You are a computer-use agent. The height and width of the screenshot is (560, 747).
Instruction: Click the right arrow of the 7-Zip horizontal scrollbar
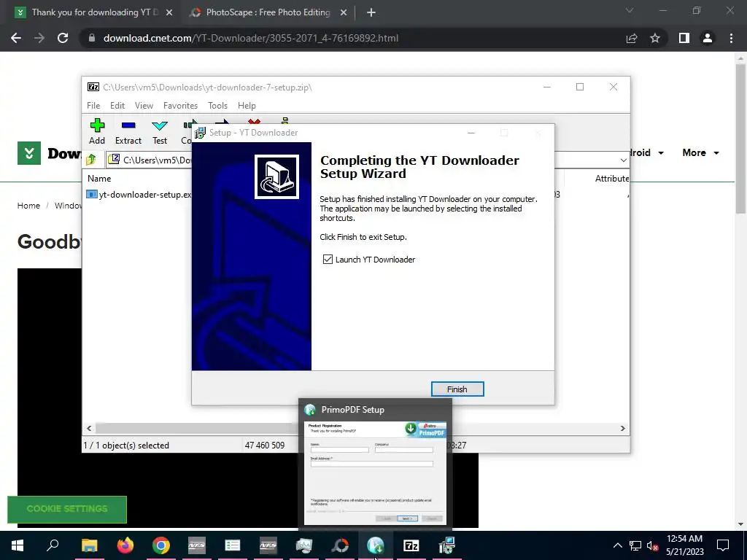tap(622, 428)
